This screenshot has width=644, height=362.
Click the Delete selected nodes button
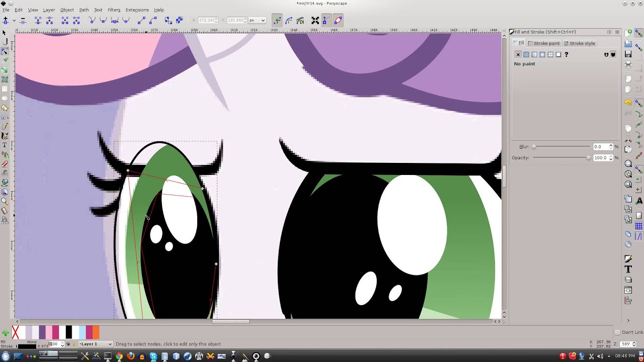click(x=23, y=21)
